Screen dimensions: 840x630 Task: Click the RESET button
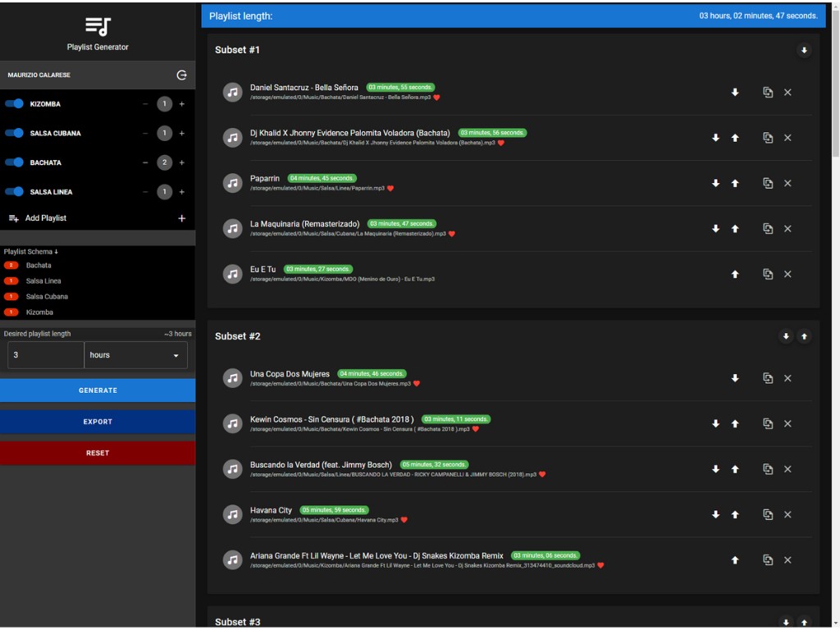pos(98,453)
